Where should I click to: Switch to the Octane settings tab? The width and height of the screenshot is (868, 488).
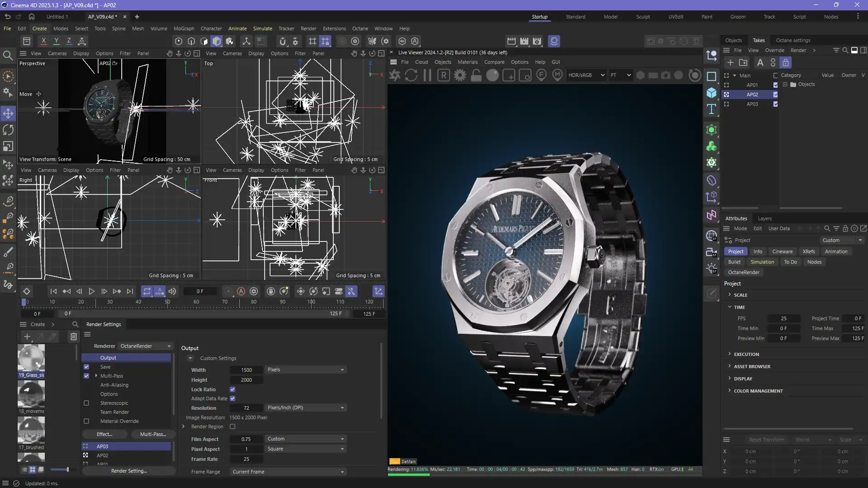tap(793, 40)
